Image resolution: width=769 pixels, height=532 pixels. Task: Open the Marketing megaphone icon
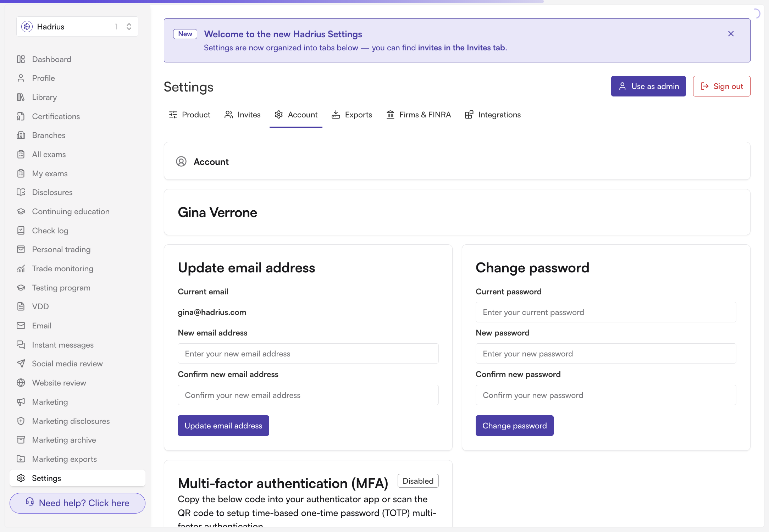click(x=21, y=402)
